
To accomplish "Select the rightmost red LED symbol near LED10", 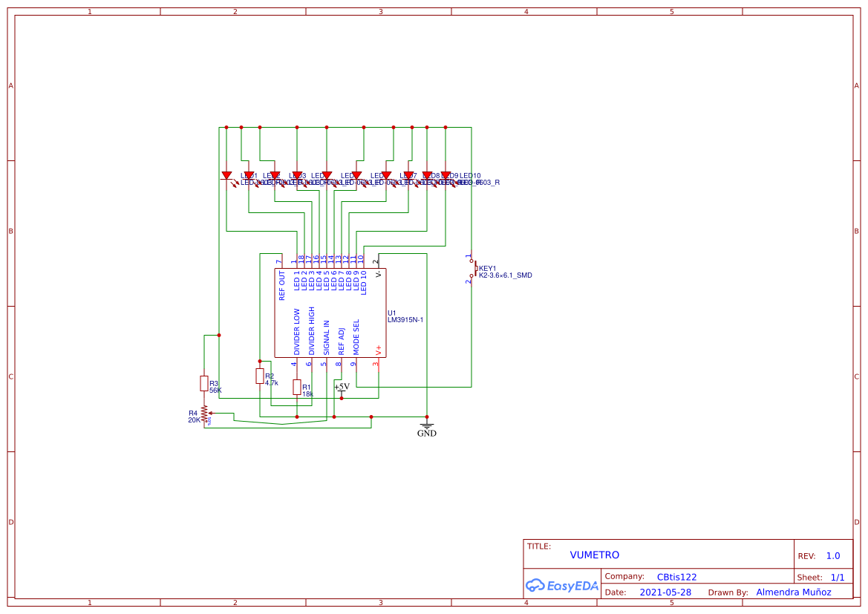I will pos(446,177).
